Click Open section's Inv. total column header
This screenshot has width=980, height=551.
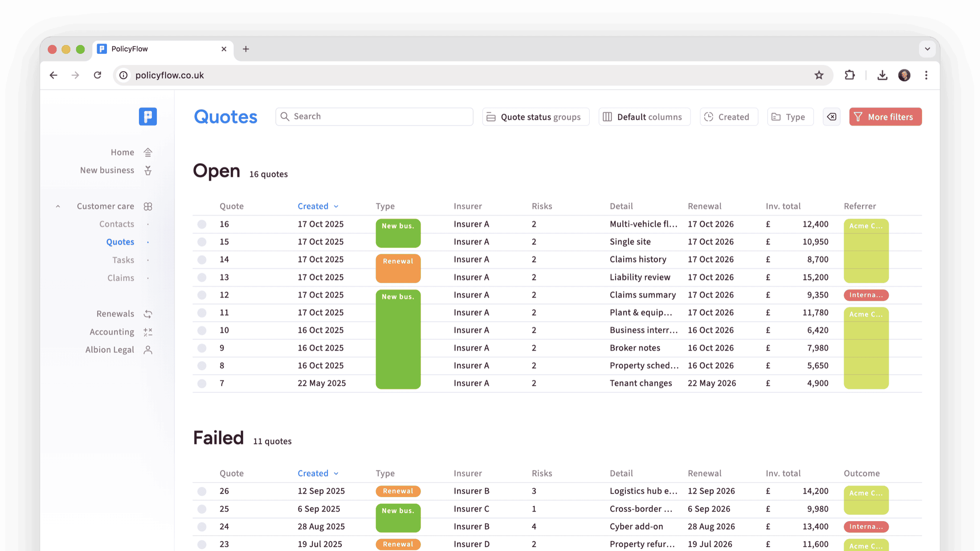tap(783, 206)
